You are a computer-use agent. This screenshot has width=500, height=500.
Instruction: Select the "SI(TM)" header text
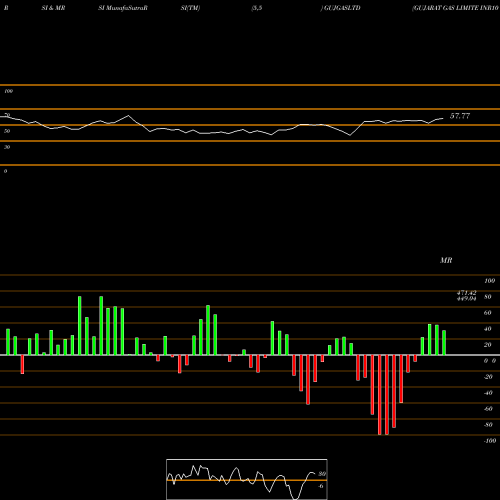(x=190, y=8)
